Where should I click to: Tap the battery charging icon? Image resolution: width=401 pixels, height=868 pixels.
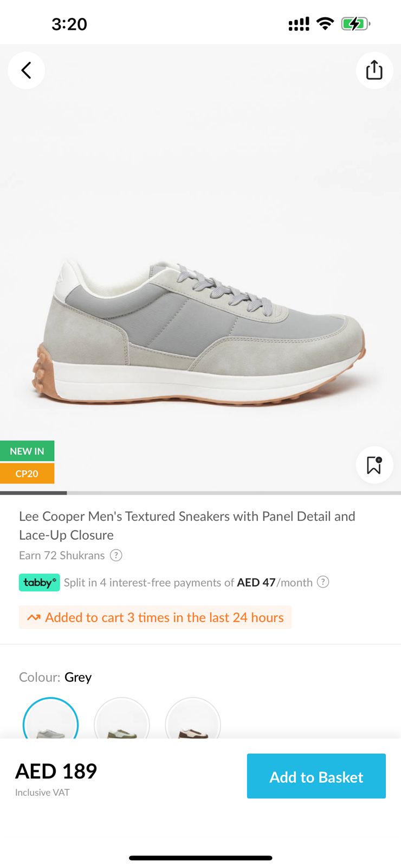(x=355, y=24)
